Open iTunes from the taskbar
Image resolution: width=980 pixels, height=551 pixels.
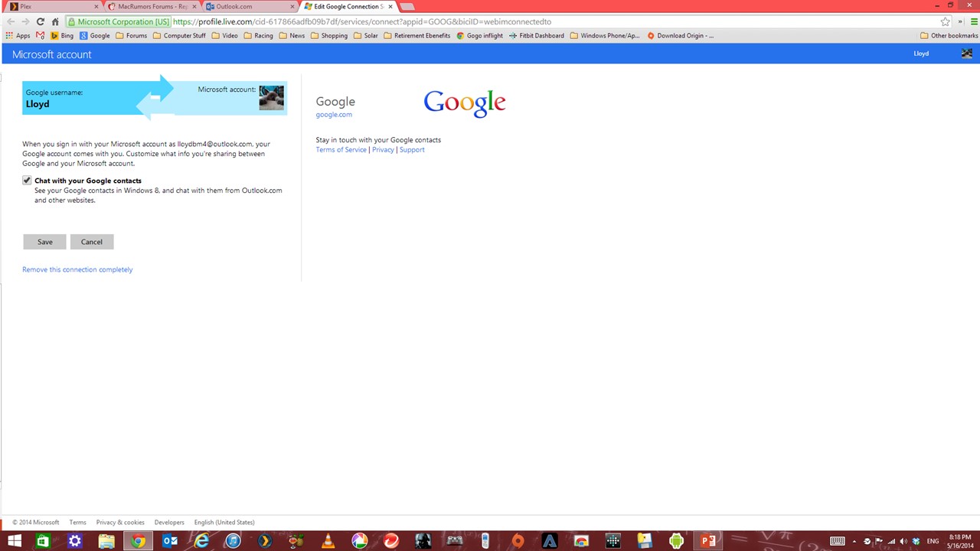233,541
